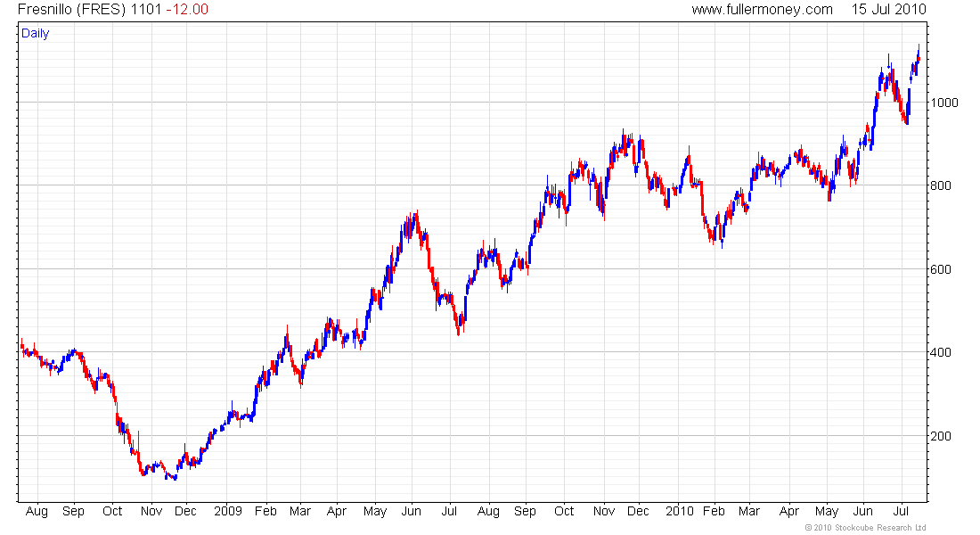
Task: Click the Stockcube Research Ltd copyright text
Action: [866, 528]
